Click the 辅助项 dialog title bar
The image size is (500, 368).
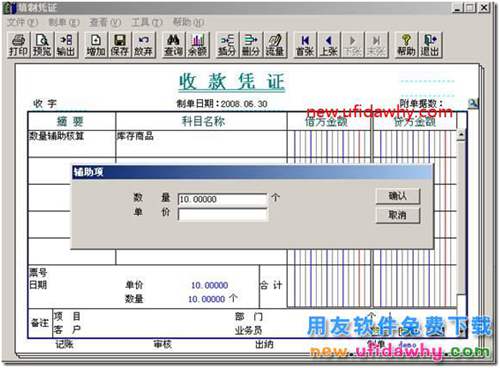point(252,172)
